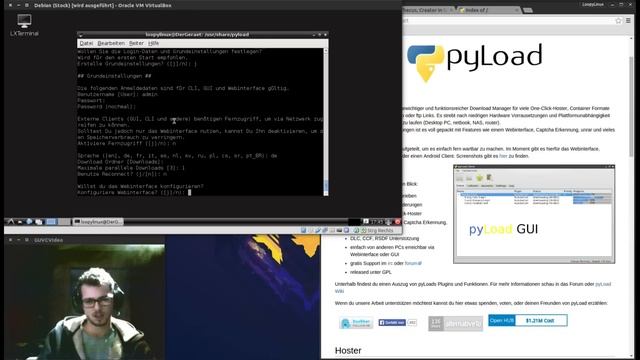Click the alternativeTo badge
This screenshot has height=360, width=640.
click(x=455, y=323)
